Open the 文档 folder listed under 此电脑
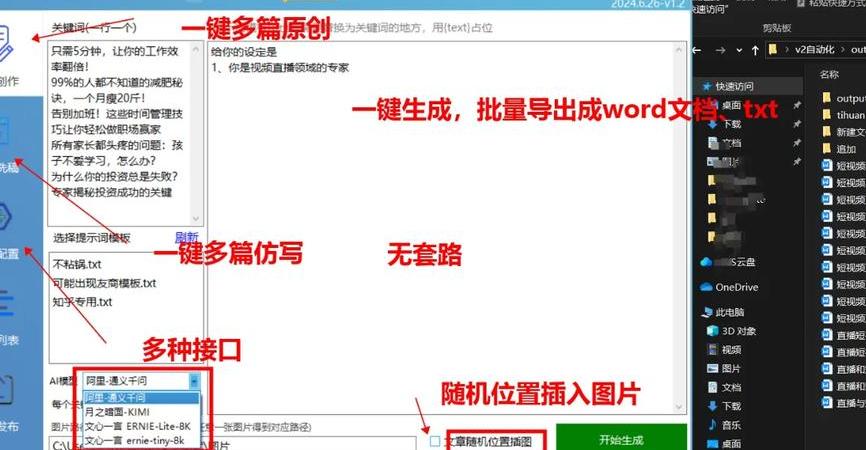 pyautogui.click(x=724, y=387)
